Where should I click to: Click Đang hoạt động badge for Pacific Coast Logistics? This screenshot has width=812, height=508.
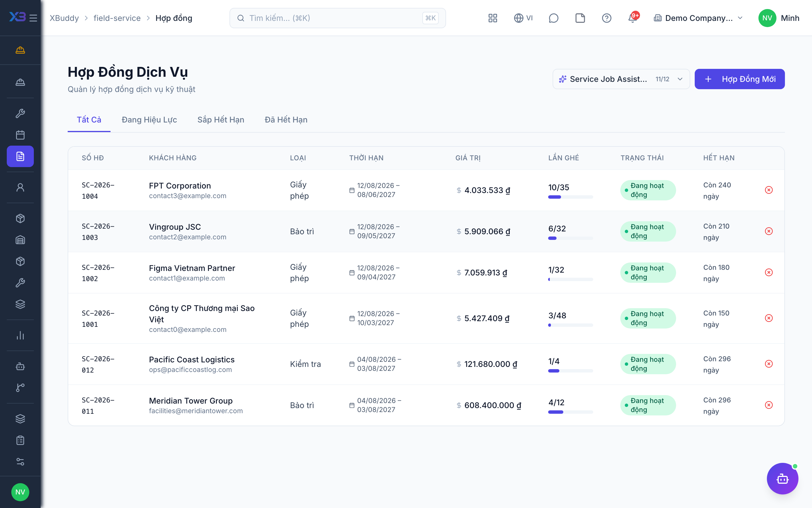coord(648,364)
